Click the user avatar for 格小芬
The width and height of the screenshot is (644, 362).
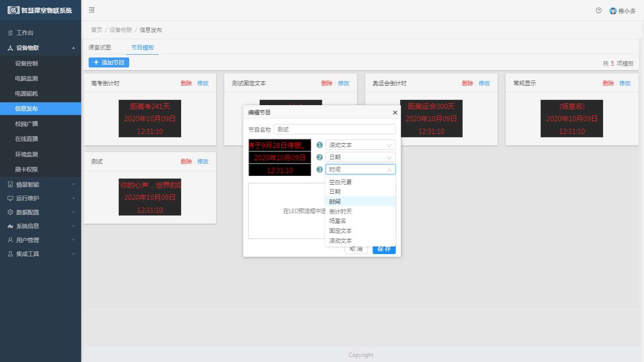(613, 11)
